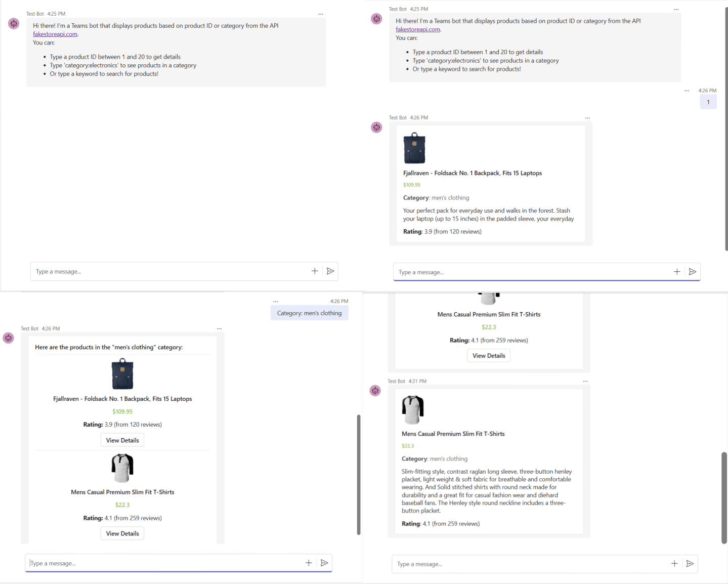The width and height of the screenshot is (728, 584).
Task: Click the Test Bot avatar beside 4:31 PM message
Action: point(375,391)
